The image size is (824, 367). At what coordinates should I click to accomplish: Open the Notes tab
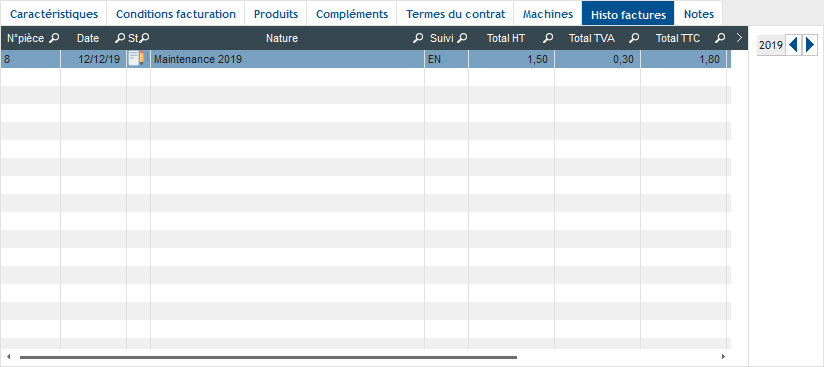[x=699, y=14]
